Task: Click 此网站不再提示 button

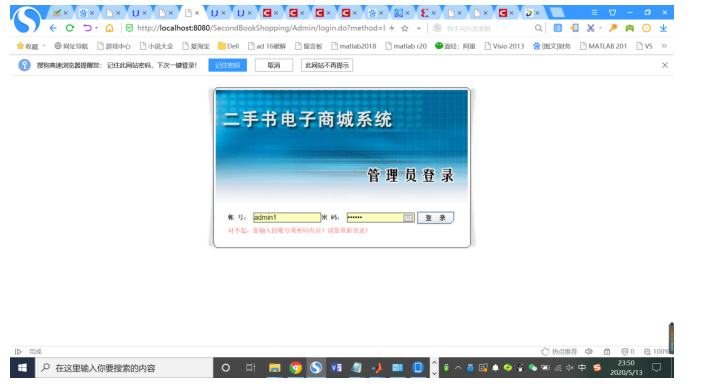Action: tap(327, 66)
